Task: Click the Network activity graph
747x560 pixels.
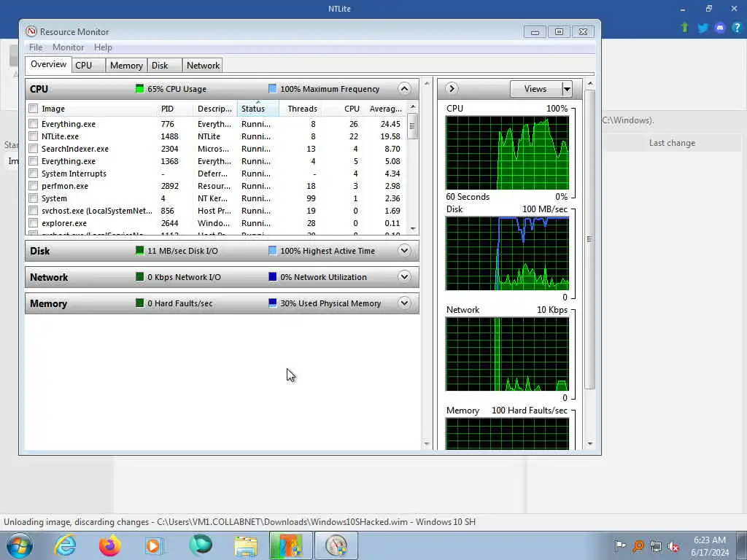Action: tap(508, 354)
